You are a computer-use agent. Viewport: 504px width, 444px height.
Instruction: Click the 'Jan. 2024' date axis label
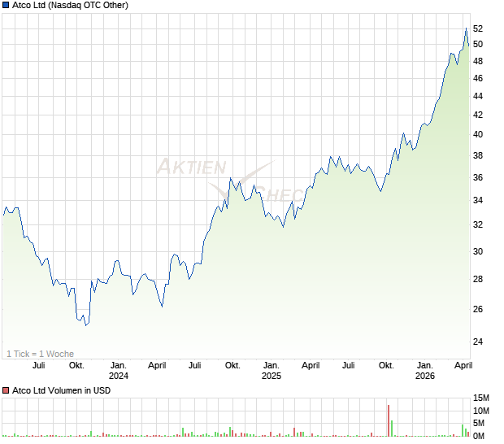[x=119, y=371]
